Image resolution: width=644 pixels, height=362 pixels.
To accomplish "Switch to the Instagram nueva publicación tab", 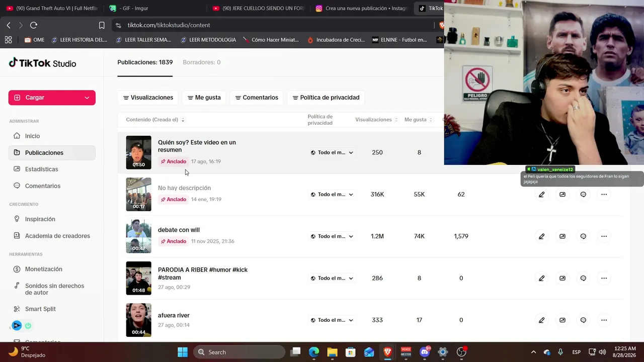I will pyautogui.click(x=361, y=9).
